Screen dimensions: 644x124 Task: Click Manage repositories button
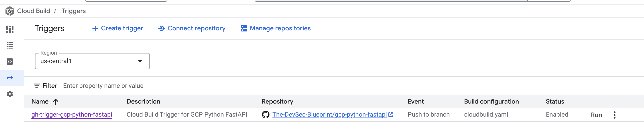276,28
